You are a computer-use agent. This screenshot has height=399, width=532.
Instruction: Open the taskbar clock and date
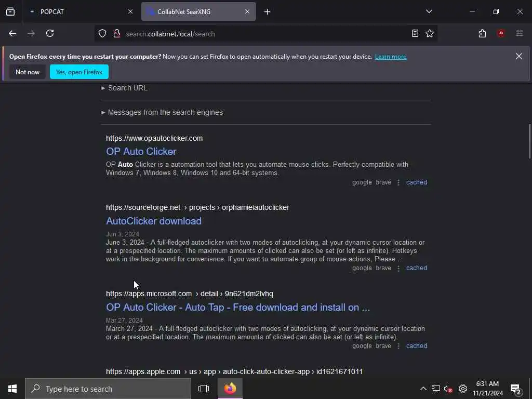pyautogui.click(x=487, y=389)
